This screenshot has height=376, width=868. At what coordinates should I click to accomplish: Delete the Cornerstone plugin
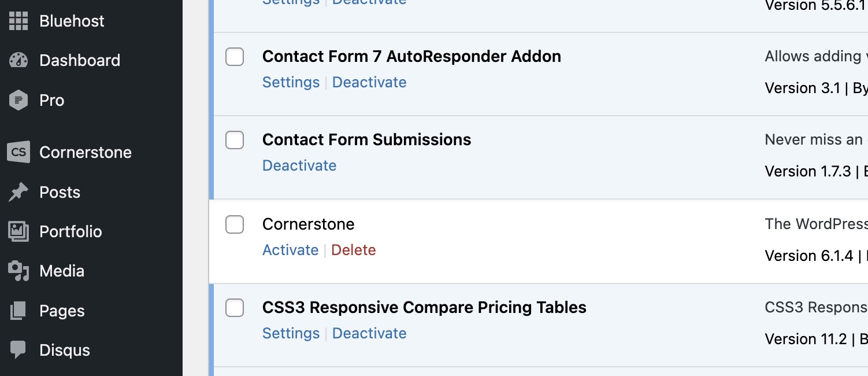tap(354, 250)
